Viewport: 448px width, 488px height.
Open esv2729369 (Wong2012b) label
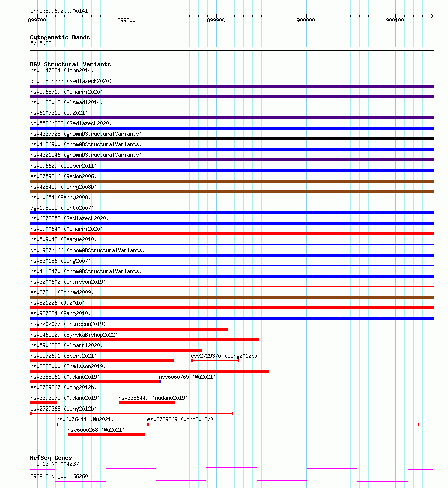tap(180, 420)
